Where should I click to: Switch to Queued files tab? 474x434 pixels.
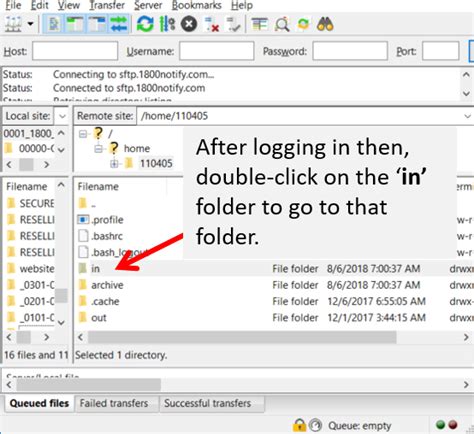39,403
